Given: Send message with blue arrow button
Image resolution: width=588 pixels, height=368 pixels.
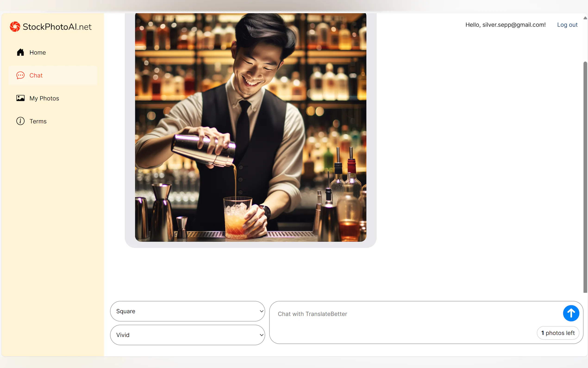Looking at the screenshot, I should [571, 313].
